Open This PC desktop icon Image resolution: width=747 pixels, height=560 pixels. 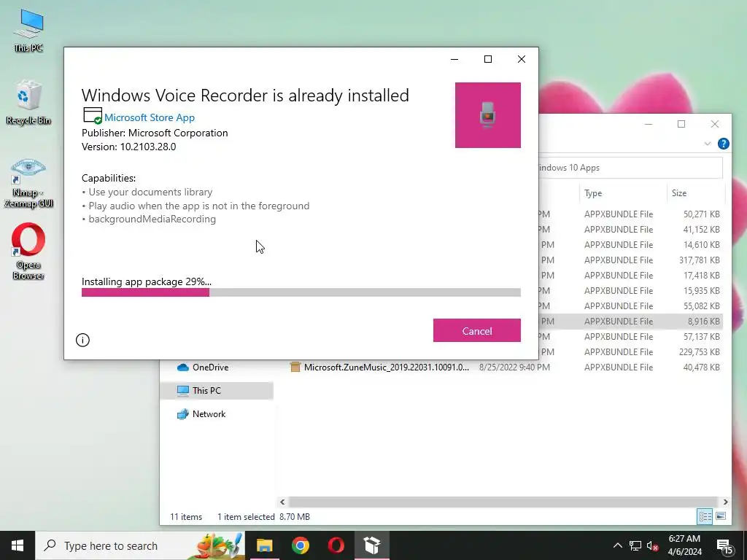pos(28,29)
